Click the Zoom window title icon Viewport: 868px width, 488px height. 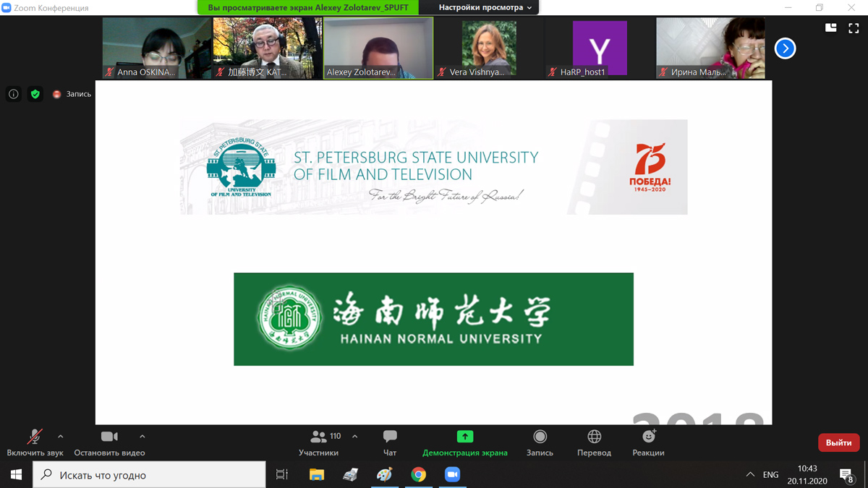7,7
